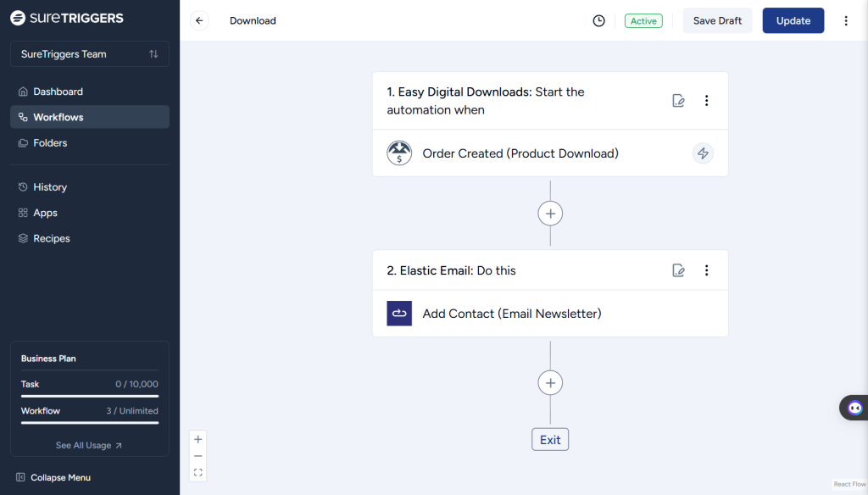Click the Business Plan label
This screenshot has height=495, width=868.
pyautogui.click(x=48, y=359)
